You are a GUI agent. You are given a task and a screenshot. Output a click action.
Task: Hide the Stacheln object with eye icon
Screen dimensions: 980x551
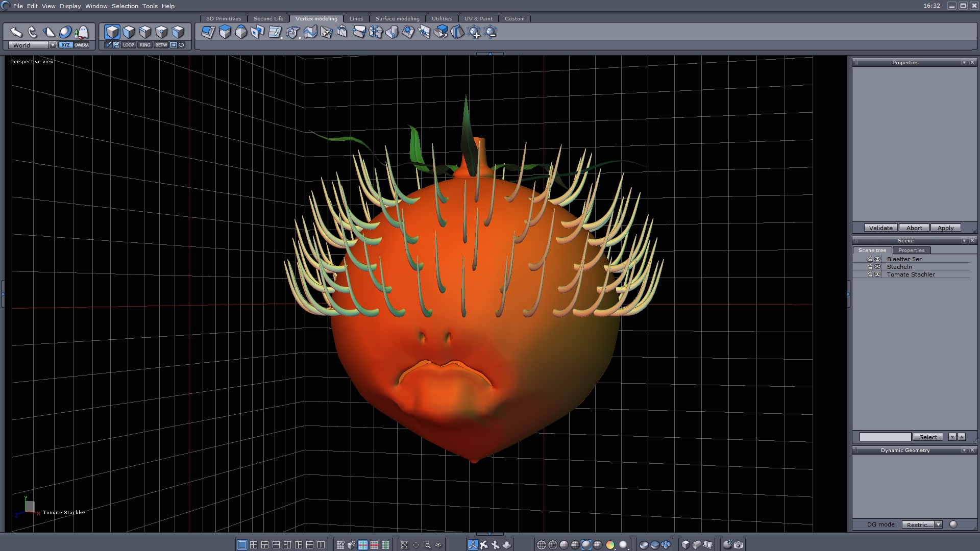(x=877, y=267)
